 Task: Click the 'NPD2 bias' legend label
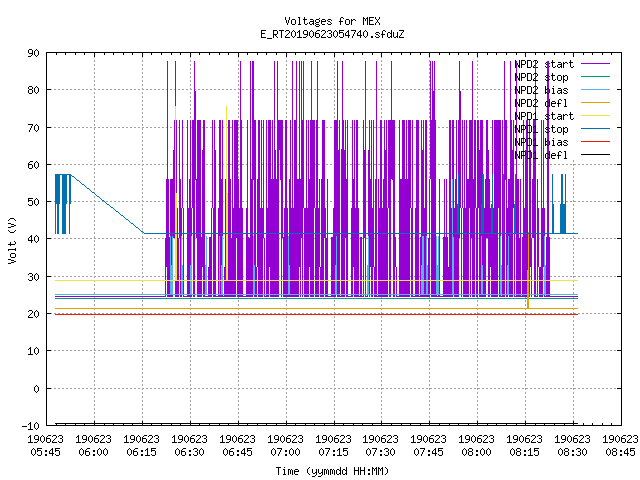(x=541, y=90)
